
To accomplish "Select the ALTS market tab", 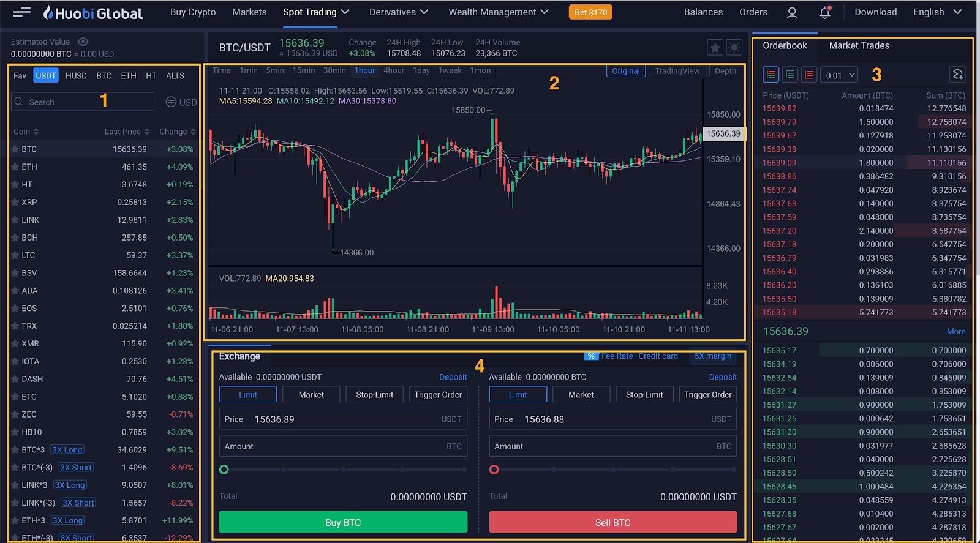I will click(175, 76).
